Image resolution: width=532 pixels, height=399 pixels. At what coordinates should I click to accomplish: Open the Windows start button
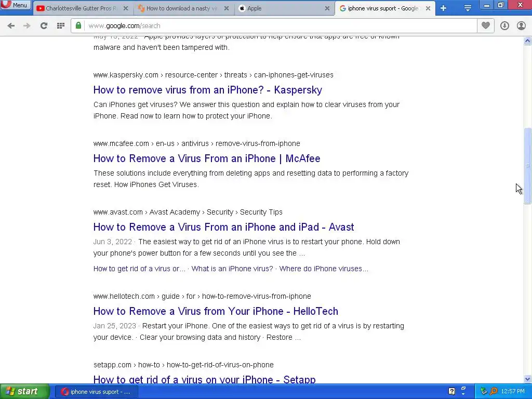click(24, 392)
